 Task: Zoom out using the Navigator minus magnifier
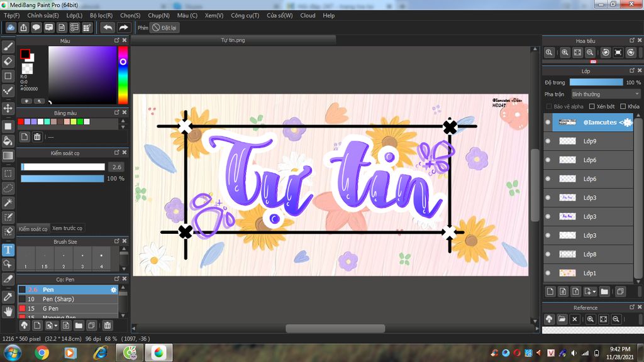point(590,53)
